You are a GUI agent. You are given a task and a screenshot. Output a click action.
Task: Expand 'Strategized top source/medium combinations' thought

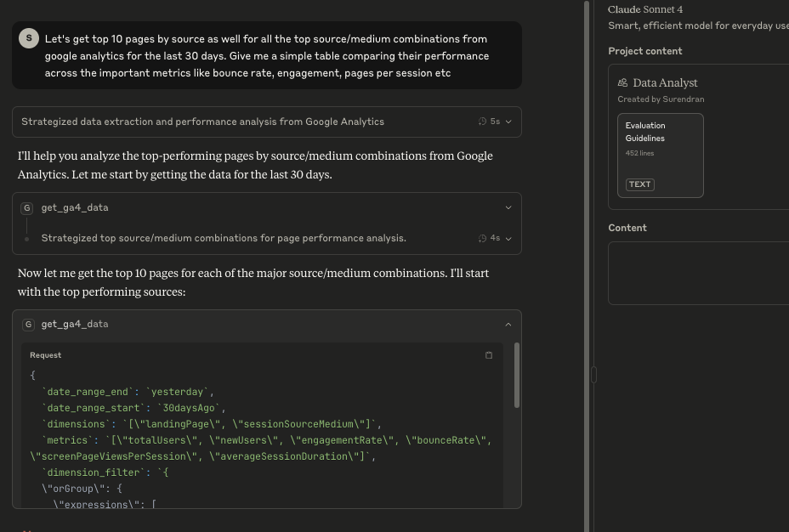[508, 238]
